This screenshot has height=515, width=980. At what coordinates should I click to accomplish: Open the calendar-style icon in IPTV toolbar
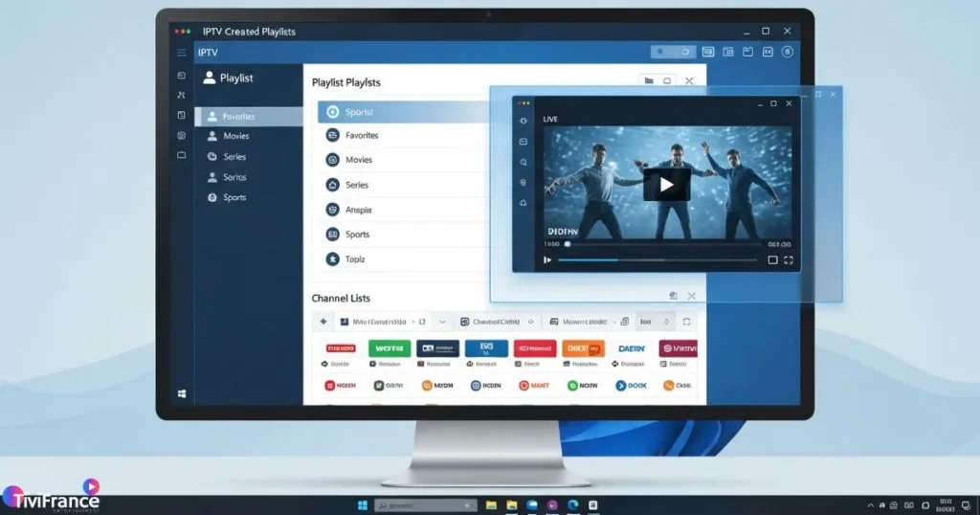747,52
